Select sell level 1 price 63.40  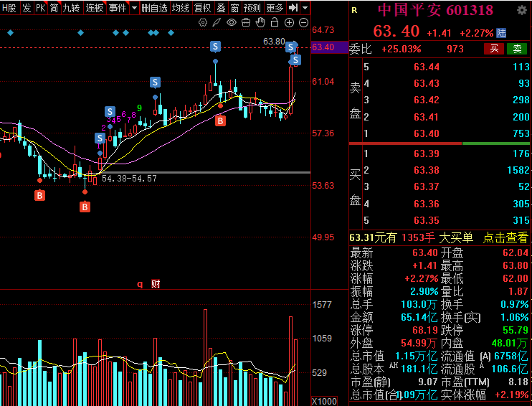coord(427,133)
